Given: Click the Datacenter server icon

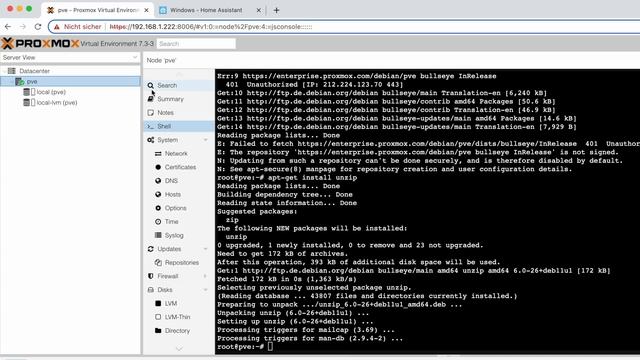Looking at the screenshot, I should click(12, 71).
